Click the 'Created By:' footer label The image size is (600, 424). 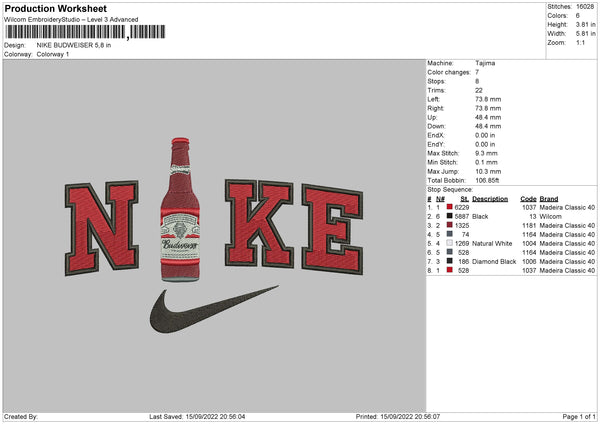click(x=21, y=417)
